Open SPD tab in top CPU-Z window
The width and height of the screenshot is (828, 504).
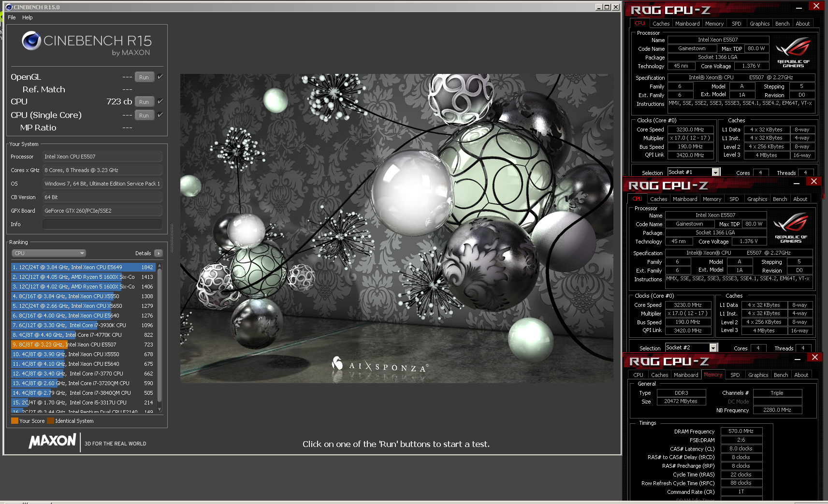(x=736, y=24)
